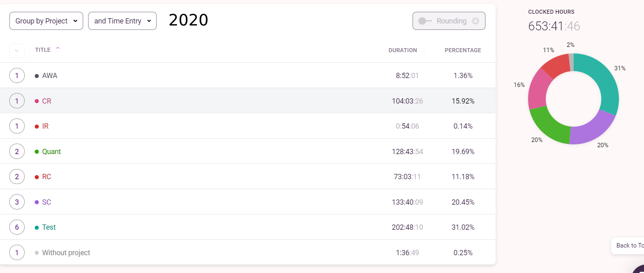
Task: Open the 'and Time Entry' dropdown
Action: [122, 21]
